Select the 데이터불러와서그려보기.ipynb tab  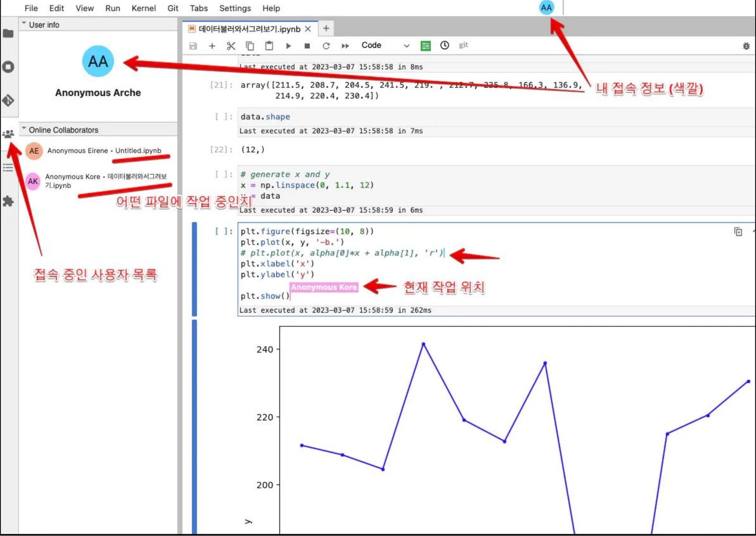(249, 29)
